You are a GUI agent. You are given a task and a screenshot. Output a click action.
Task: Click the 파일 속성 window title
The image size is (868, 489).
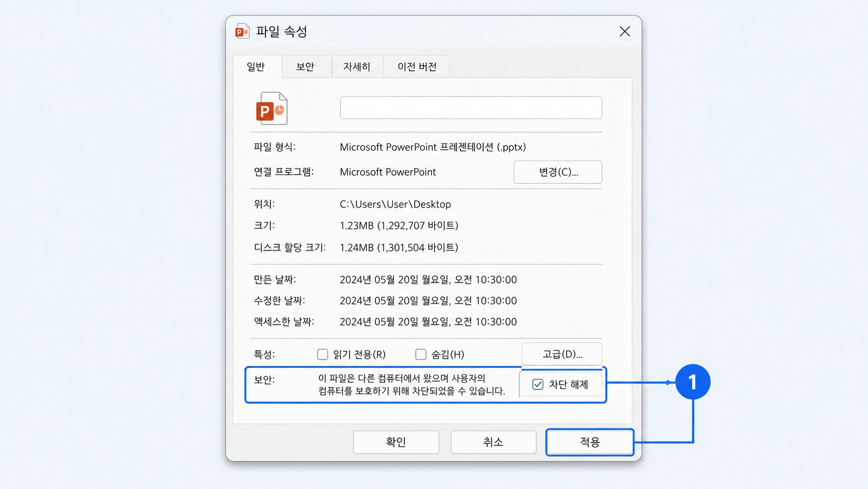tap(282, 32)
